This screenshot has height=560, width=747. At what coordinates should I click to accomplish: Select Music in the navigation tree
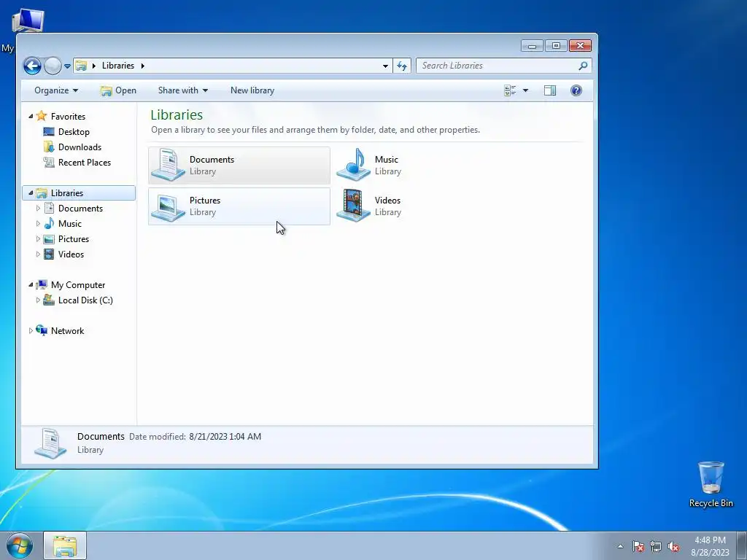(x=69, y=223)
